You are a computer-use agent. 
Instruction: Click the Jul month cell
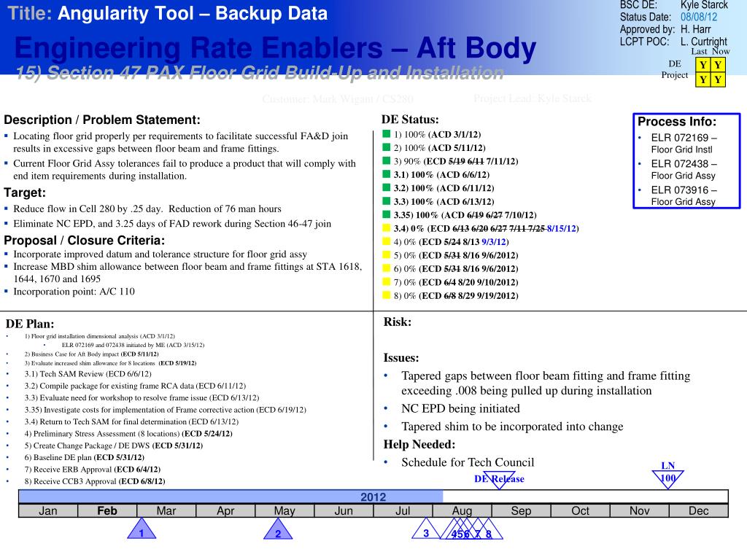(403, 511)
